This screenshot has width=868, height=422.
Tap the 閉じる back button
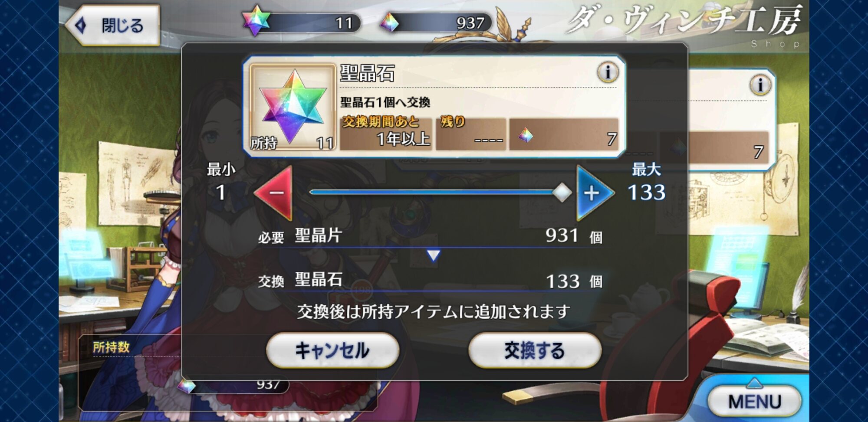click(x=113, y=25)
